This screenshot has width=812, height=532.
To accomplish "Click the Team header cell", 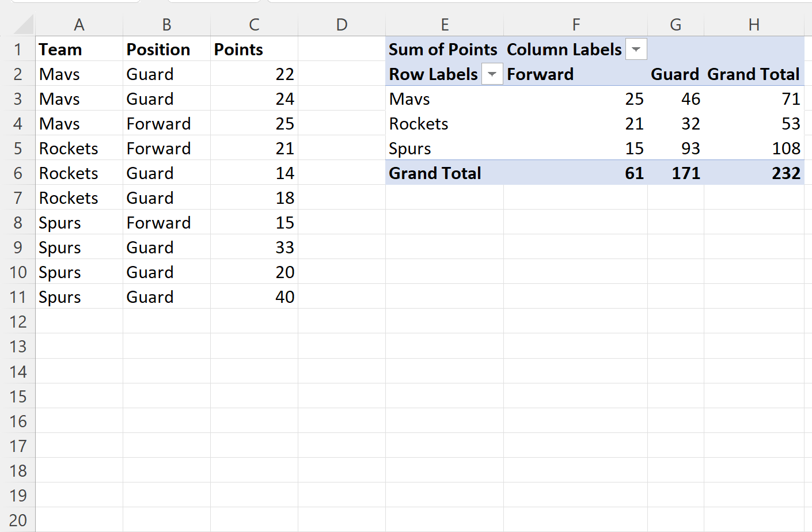I will (79, 50).
